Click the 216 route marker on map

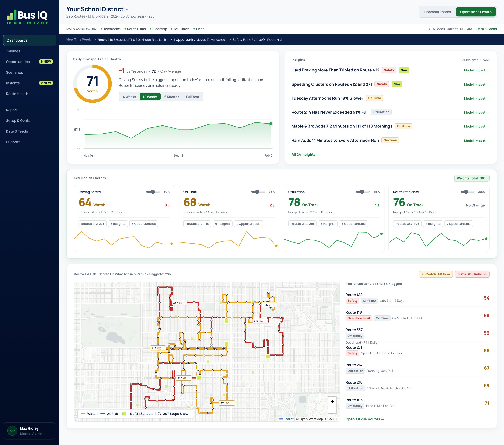pos(183,378)
